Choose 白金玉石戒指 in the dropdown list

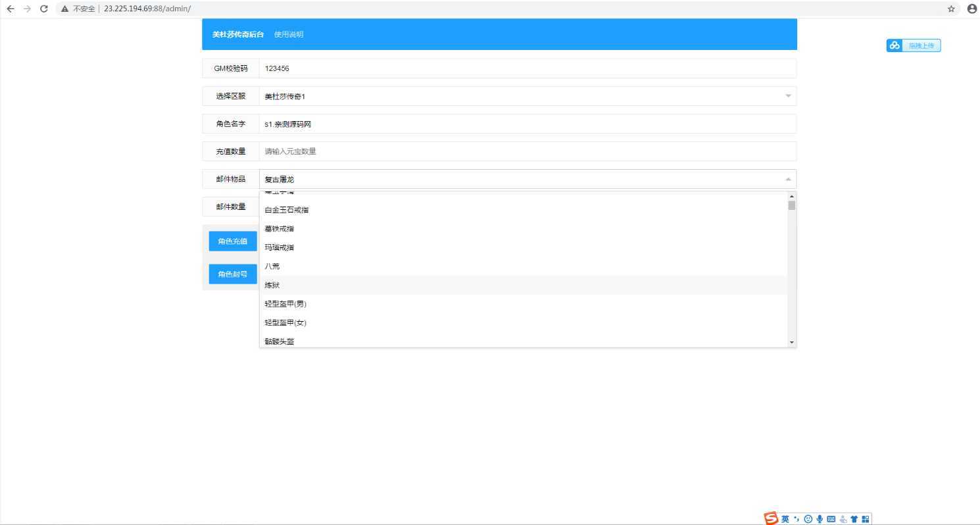click(x=287, y=210)
